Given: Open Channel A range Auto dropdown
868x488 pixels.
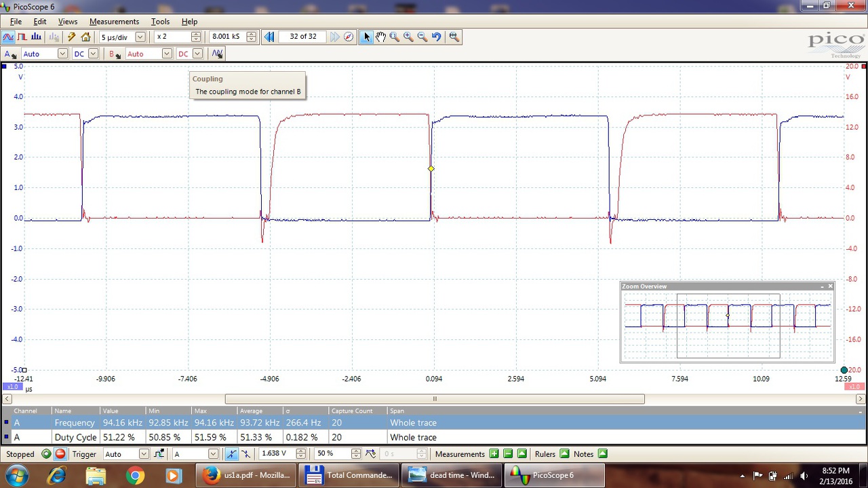Looking at the screenshot, I should coord(62,54).
